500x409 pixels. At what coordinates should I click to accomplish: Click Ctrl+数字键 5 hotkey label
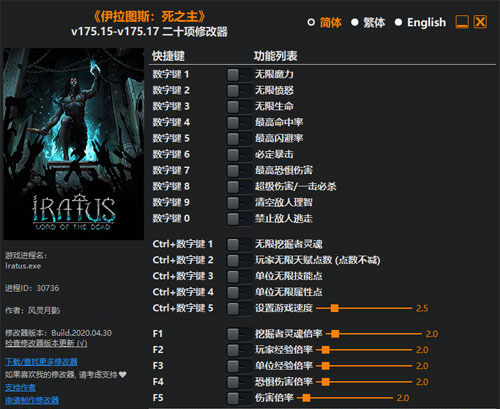click(x=183, y=308)
